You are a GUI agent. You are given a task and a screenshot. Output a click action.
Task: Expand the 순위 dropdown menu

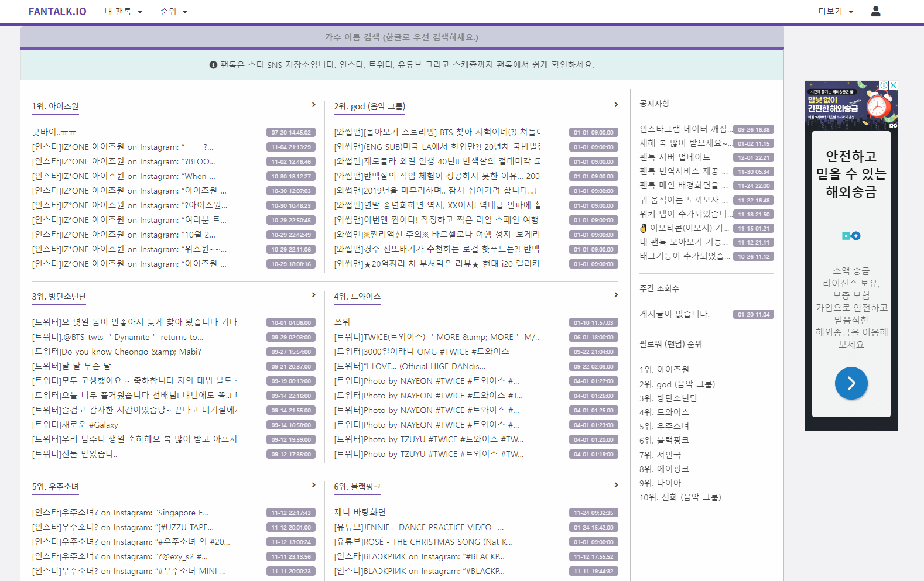tap(173, 12)
